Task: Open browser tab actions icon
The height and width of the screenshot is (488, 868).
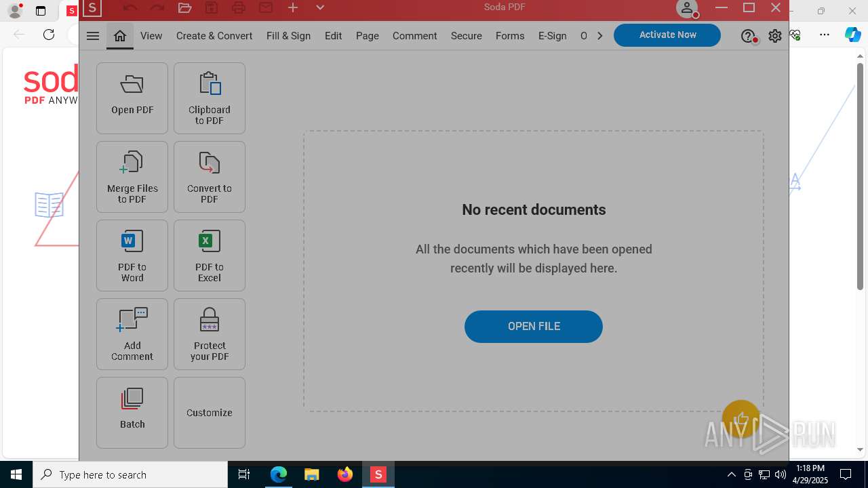Action: click(41, 11)
